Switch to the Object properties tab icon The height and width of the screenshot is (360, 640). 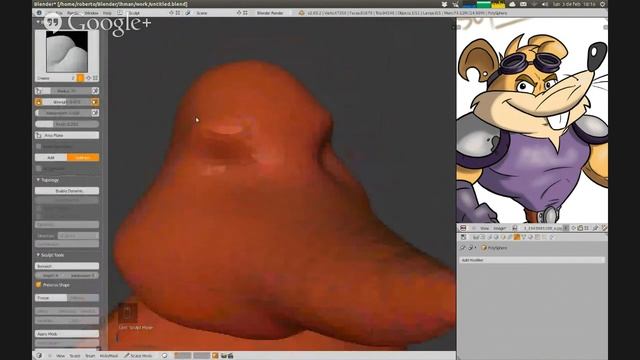(503, 237)
